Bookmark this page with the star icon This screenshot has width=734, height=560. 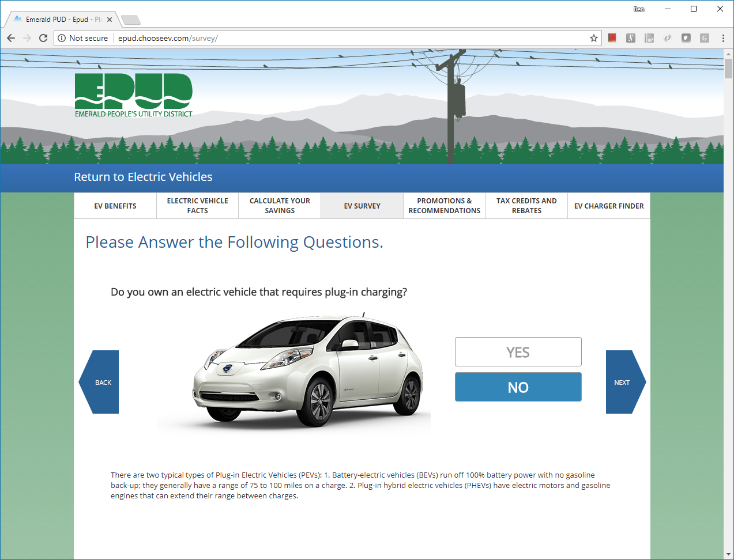(593, 38)
